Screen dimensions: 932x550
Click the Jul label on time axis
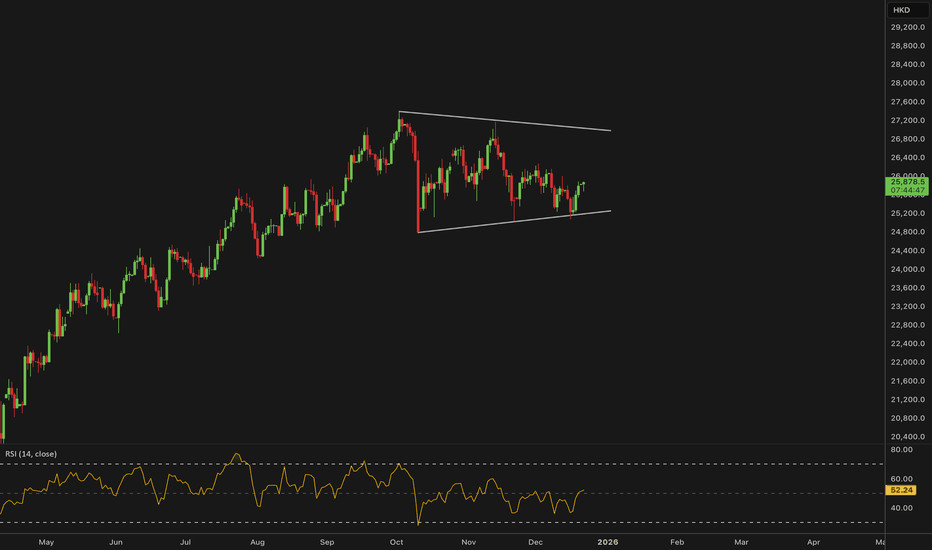[186, 542]
